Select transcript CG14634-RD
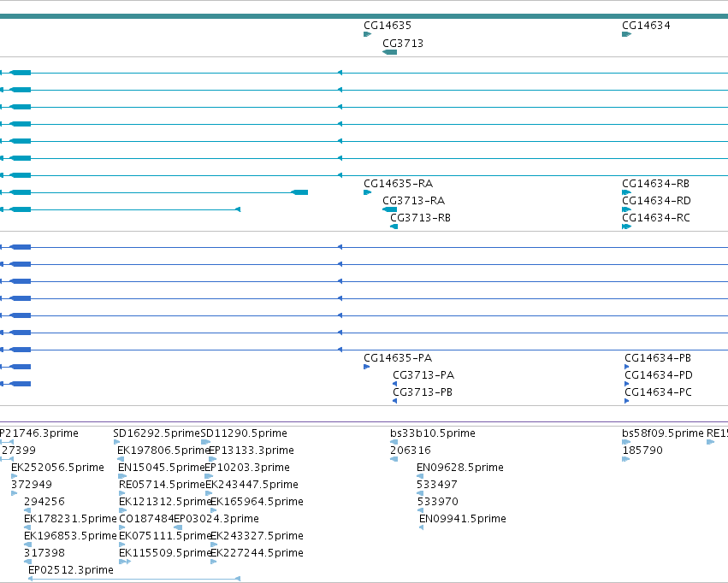The width and height of the screenshot is (728, 583). coord(656,201)
